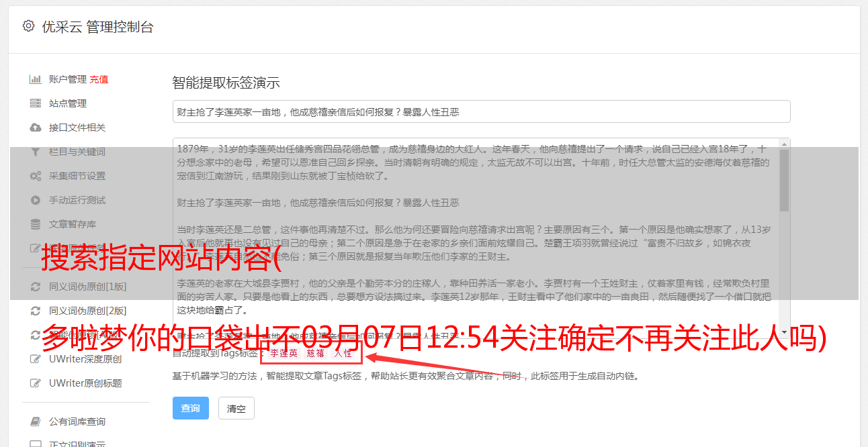
Task: Open 同义词伪原创[2版] menu item
Action: tap(87, 311)
